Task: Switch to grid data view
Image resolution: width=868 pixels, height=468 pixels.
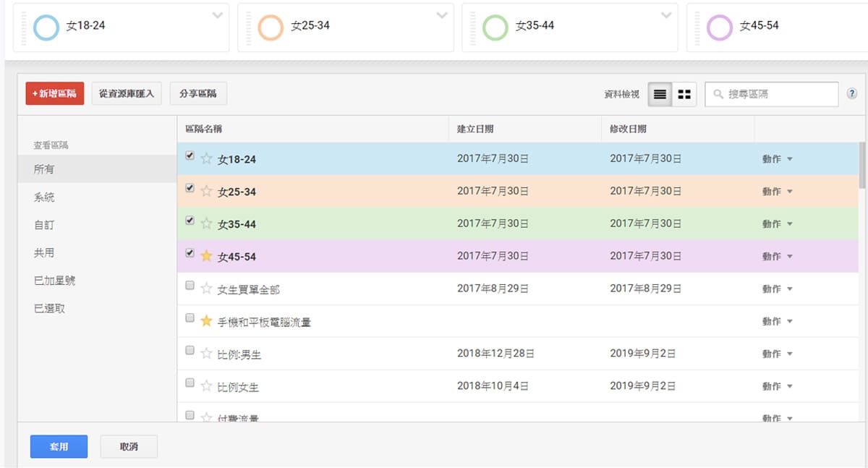Action: 684,94
